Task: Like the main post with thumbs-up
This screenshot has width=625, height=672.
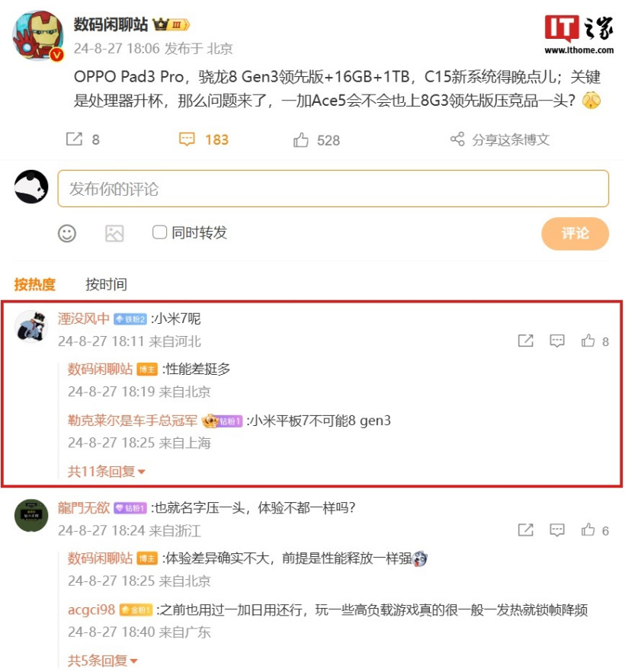Action: [301, 139]
